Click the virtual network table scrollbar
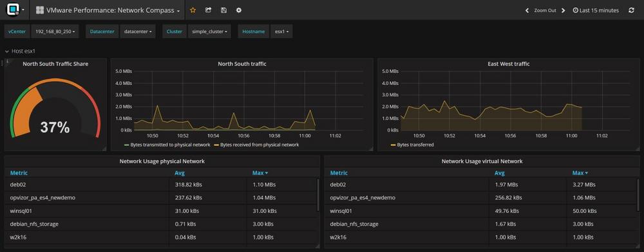This screenshot has width=644, height=252. 638,195
